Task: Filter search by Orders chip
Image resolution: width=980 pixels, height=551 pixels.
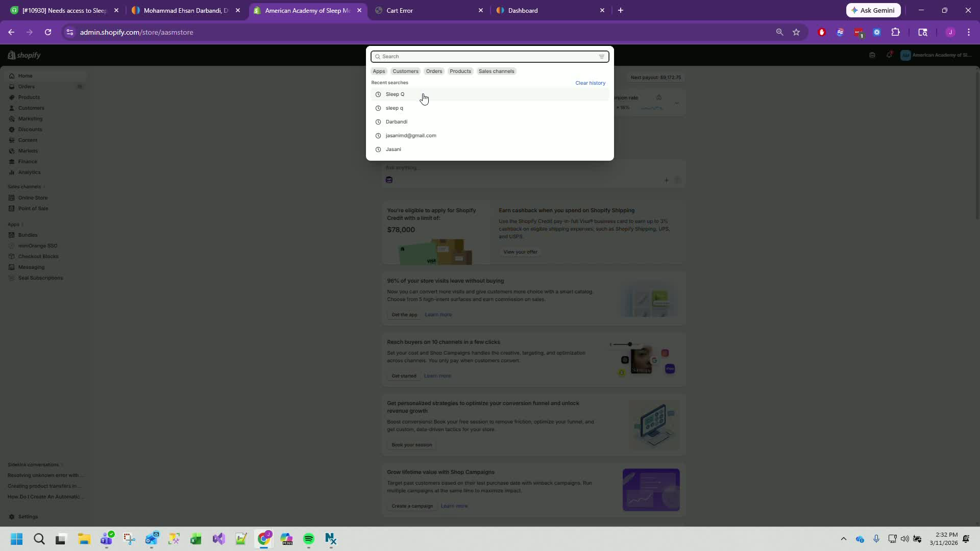Action: tap(434, 71)
